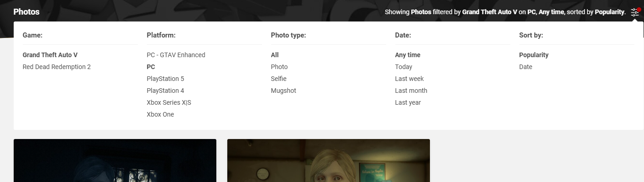This screenshot has height=182, width=644.
Task: Filter photo type to Photo
Action: click(x=279, y=67)
